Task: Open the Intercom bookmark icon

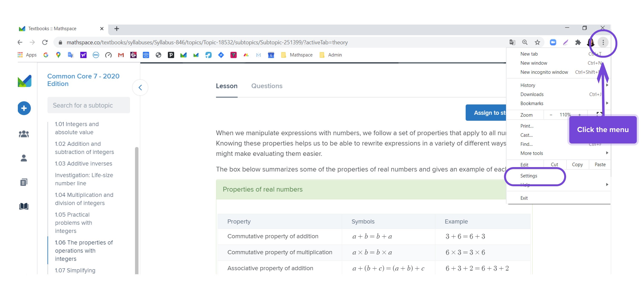Action: pos(146,55)
